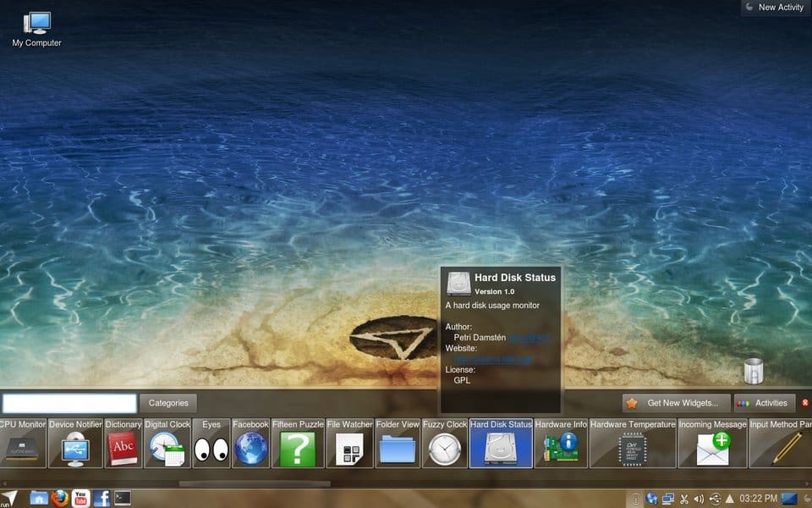The width and height of the screenshot is (812, 508).
Task: Open the New Activity button
Action: (x=776, y=8)
